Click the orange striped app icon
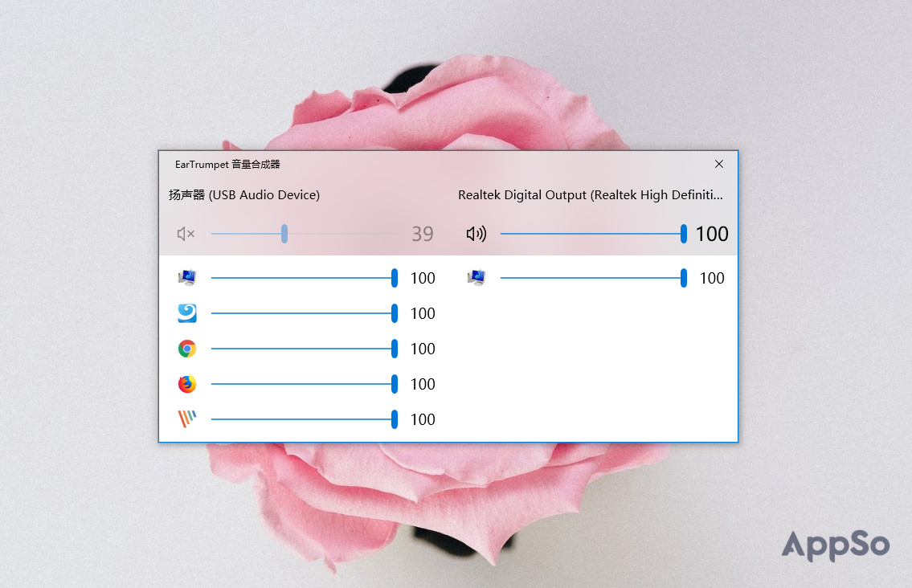The height and width of the screenshot is (588, 912). (186, 419)
